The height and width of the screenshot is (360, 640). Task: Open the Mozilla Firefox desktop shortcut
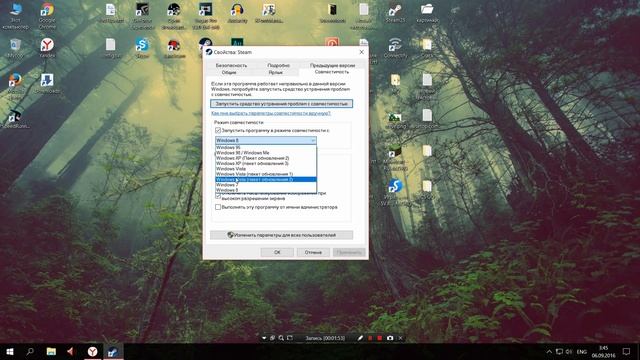tap(15, 86)
